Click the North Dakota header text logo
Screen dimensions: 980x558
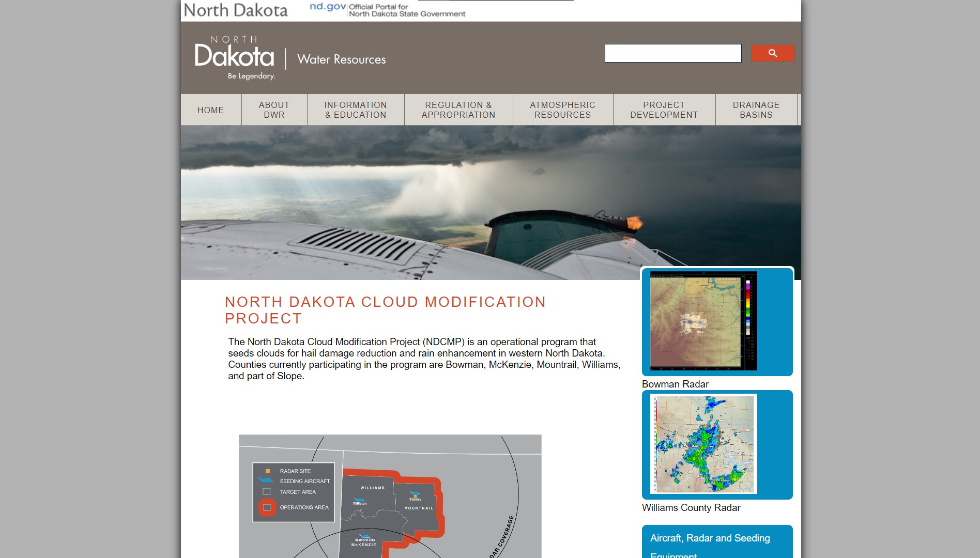(x=236, y=10)
